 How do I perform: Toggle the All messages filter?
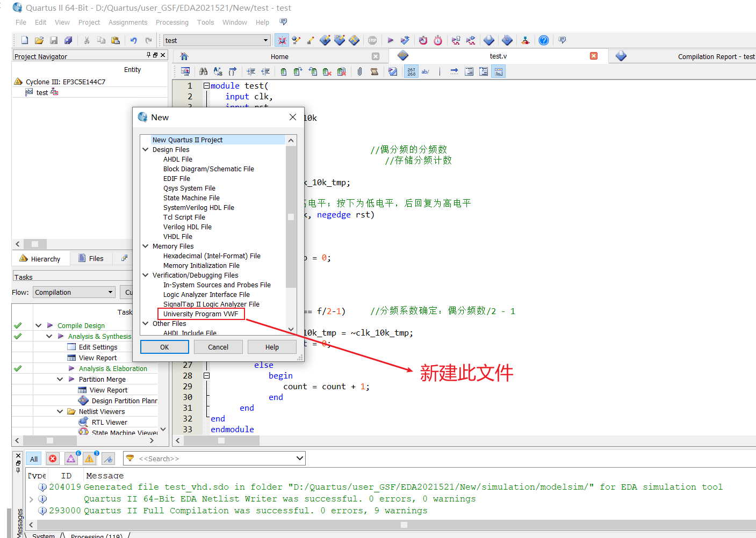coord(34,459)
